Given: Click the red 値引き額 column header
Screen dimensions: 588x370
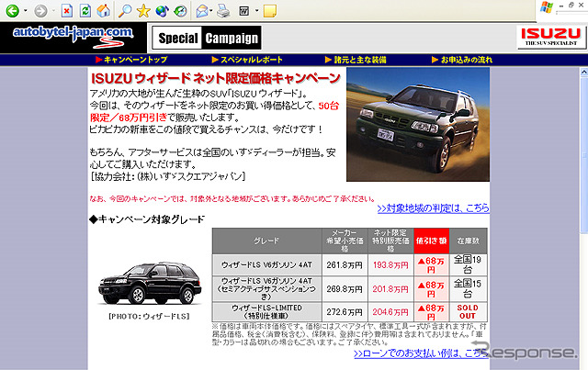Looking at the screenshot, I should coord(431,241).
